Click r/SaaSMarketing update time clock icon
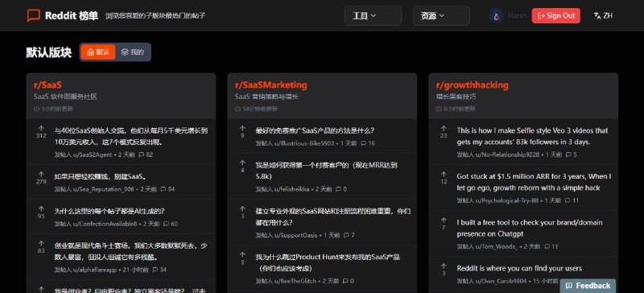 (x=237, y=109)
